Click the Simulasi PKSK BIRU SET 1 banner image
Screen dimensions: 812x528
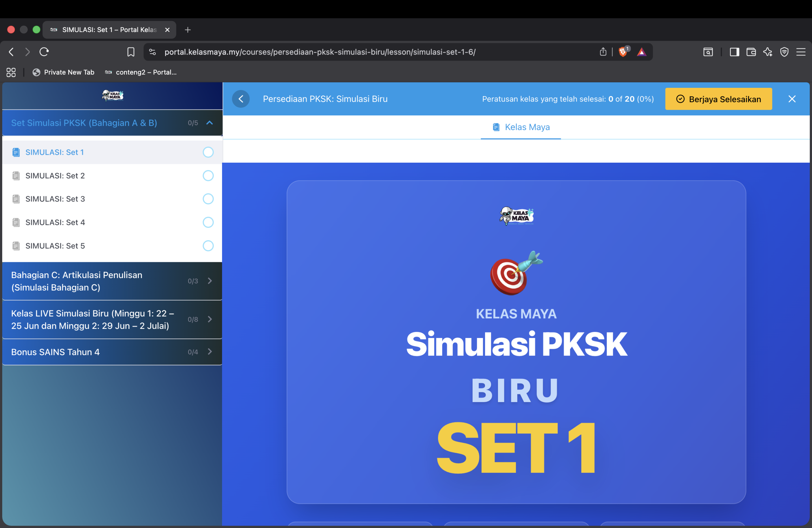tap(516, 342)
